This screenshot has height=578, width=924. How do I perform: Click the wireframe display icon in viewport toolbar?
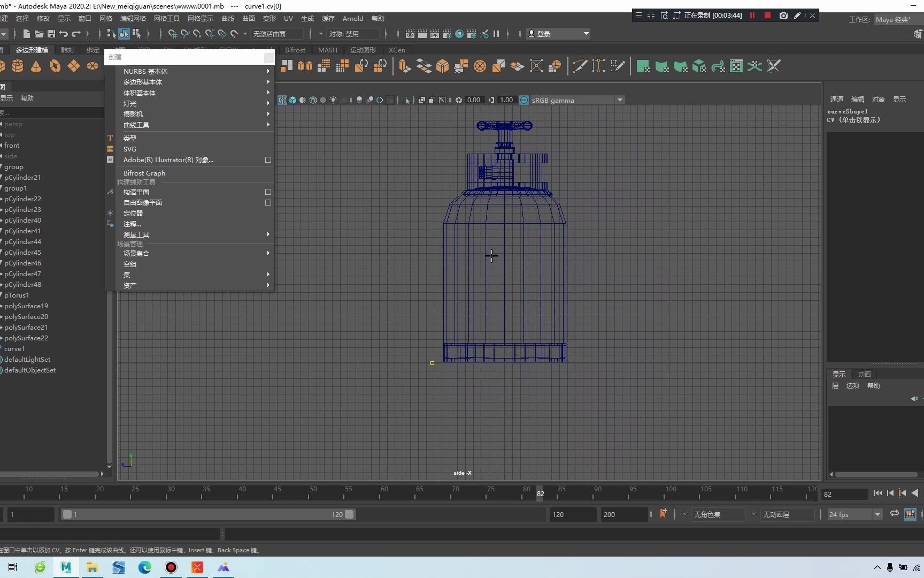pos(282,100)
